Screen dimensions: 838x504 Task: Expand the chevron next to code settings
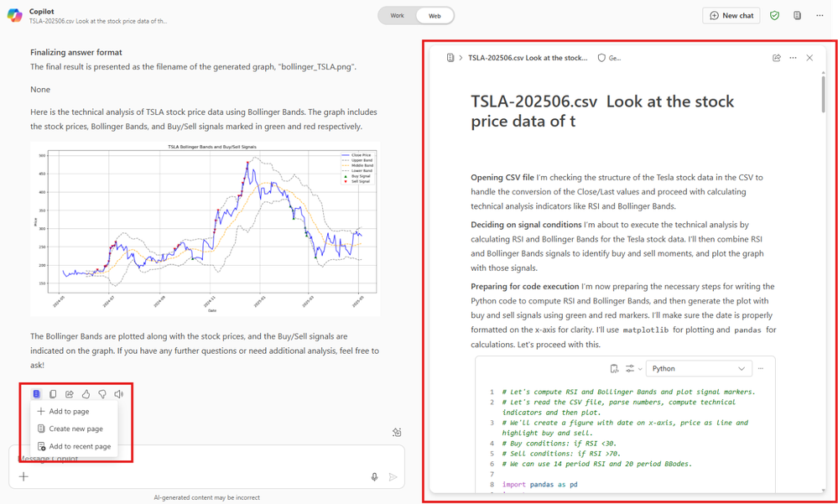[640, 369]
